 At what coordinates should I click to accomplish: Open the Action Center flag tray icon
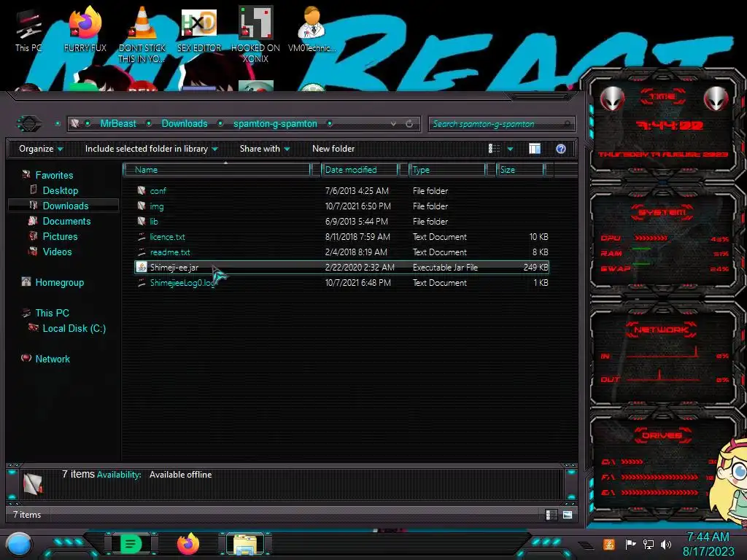click(x=630, y=544)
